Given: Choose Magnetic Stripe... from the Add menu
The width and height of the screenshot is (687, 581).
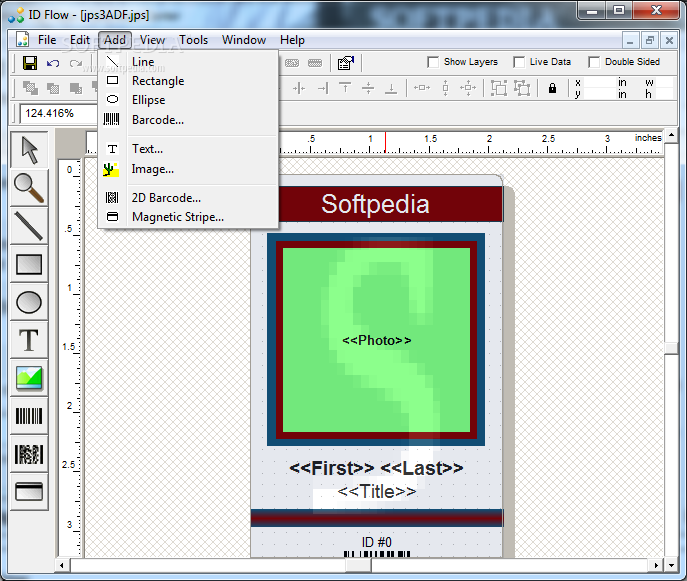Looking at the screenshot, I should point(188,217).
